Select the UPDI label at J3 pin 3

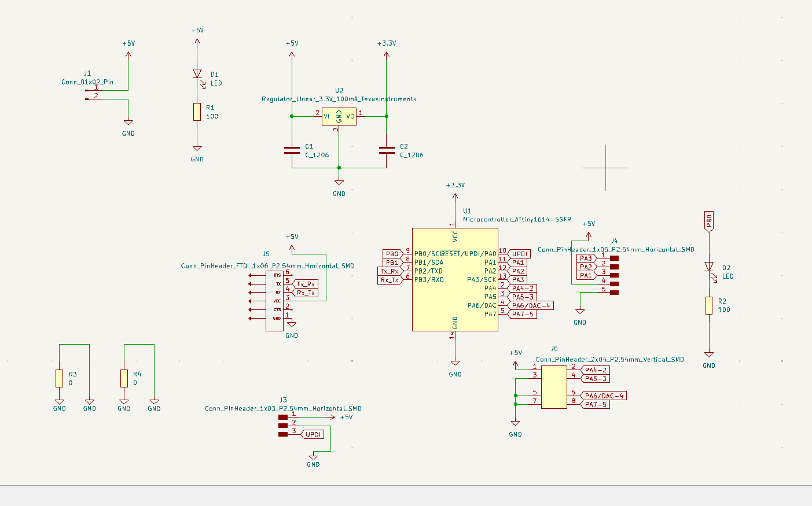click(313, 434)
